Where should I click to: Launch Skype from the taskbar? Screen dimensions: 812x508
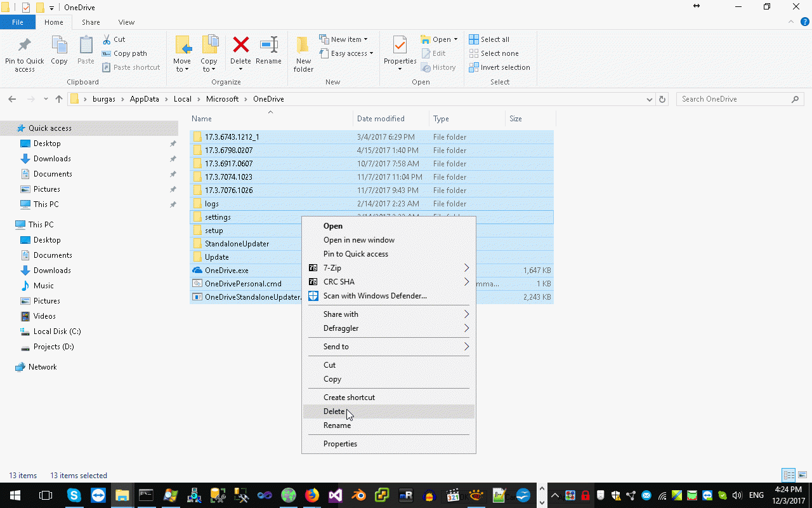(x=74, y=495)
